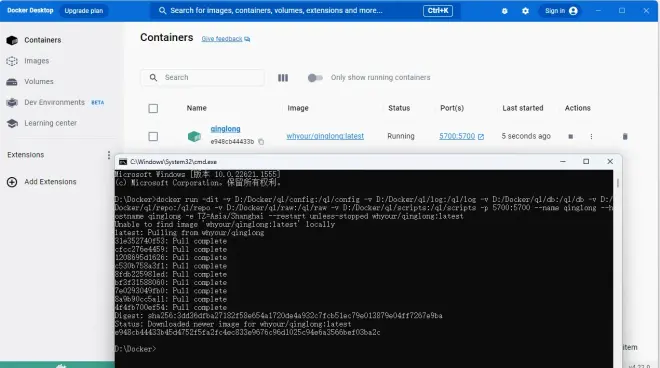The image size is (660, 368).
Task: Delete the qinglong container with trash icon
Action: tap(625, 136)
